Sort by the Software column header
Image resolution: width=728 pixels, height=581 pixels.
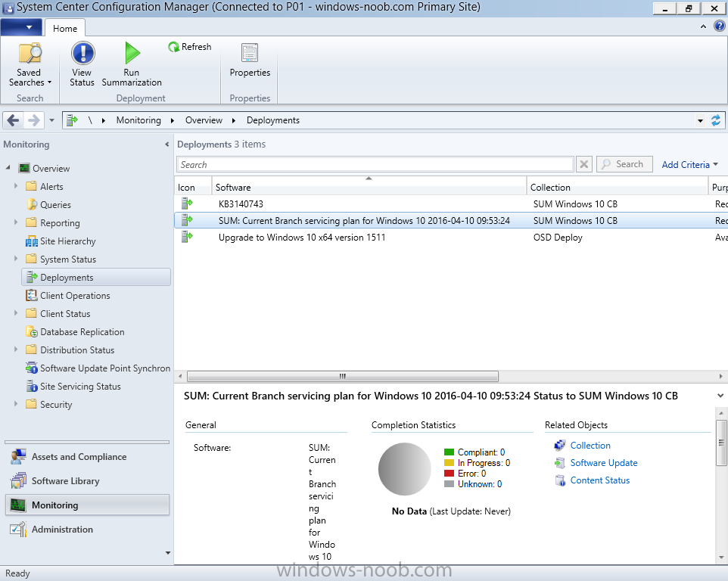pos(369,185)
